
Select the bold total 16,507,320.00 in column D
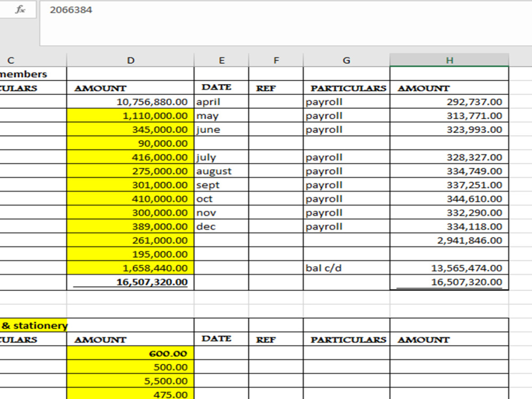[x=131, y=282]
